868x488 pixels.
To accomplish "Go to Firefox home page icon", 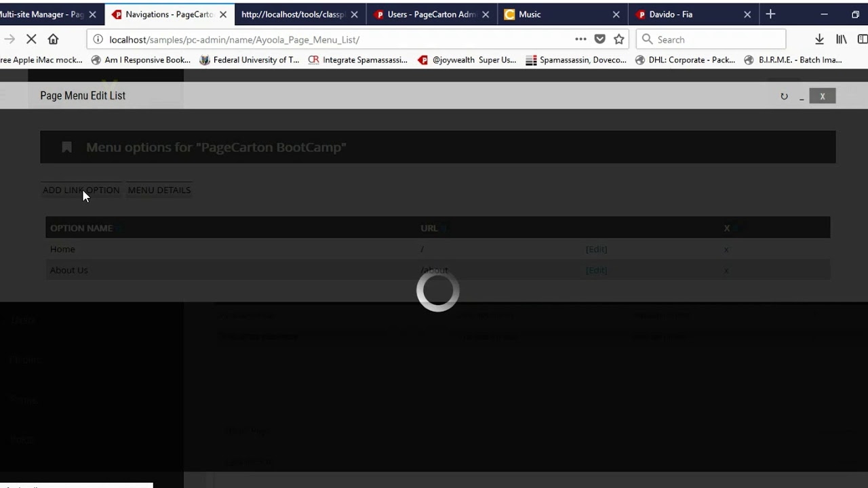I will pos(53,39).
